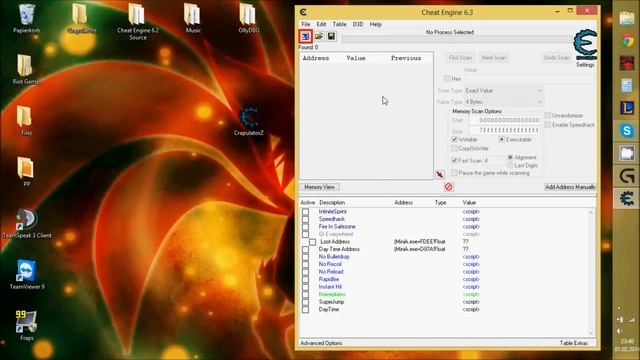Click the Cheat Engine icon in the title bar
Viewport: 640px width, 360px height.
[x=303, y=12]
